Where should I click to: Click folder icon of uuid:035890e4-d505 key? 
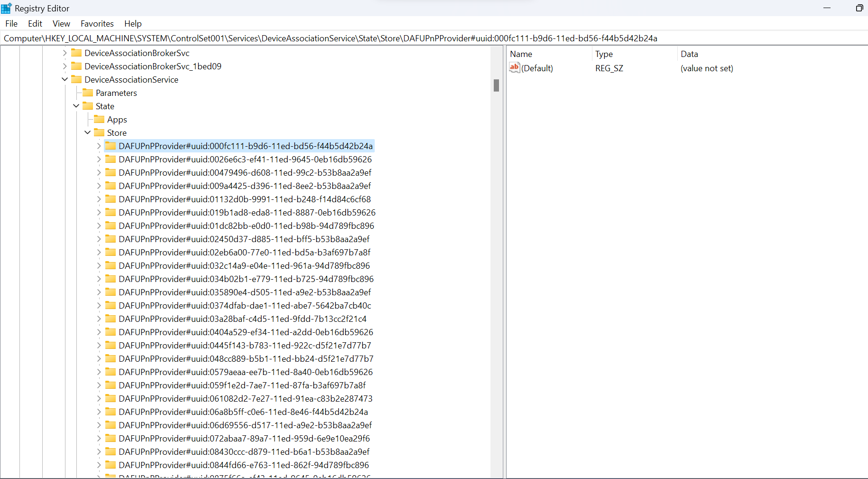(111, 292)
